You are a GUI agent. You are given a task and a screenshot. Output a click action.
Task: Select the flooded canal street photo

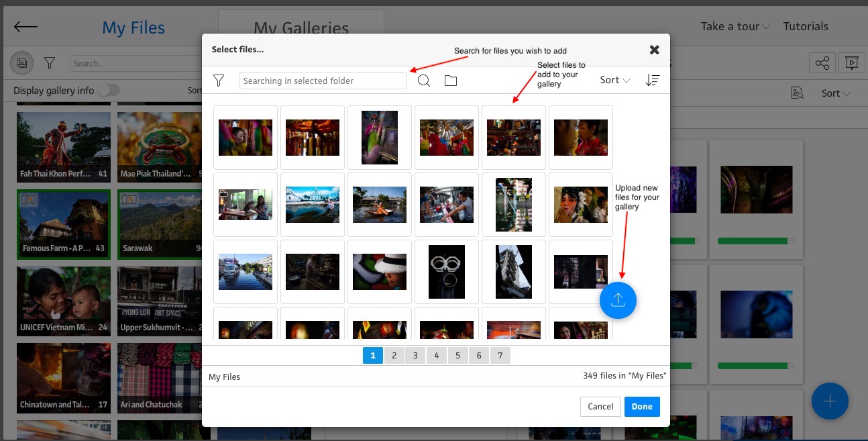pos(246,272)
